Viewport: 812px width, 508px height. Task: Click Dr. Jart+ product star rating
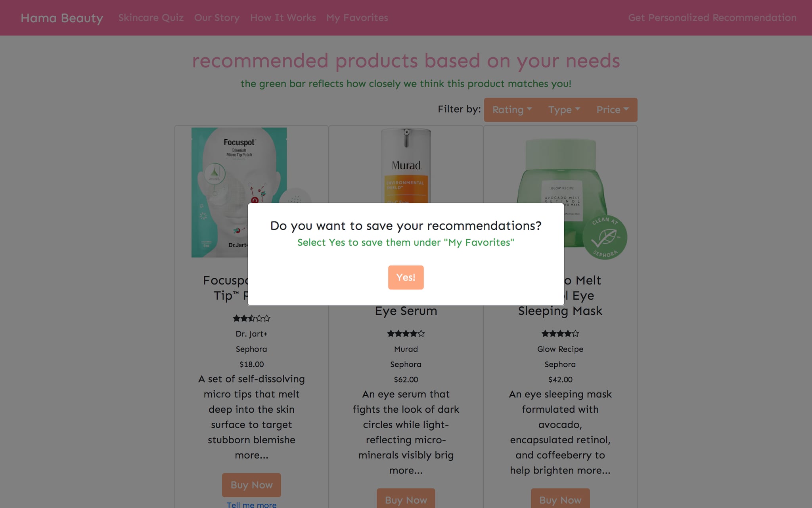click(251, 318)
